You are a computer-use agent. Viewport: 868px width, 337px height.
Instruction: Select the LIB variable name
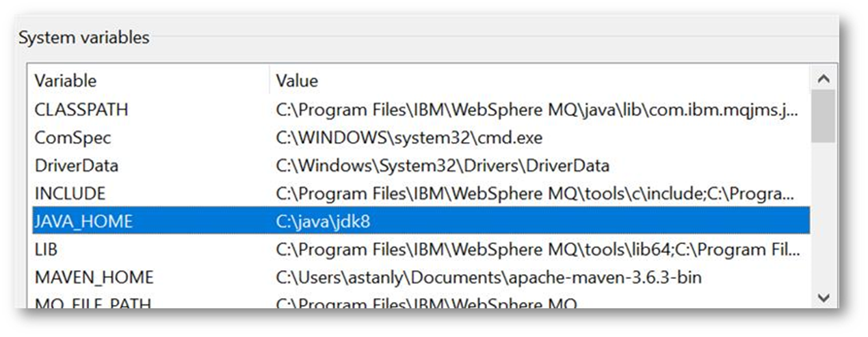click(x=46, y=250)
